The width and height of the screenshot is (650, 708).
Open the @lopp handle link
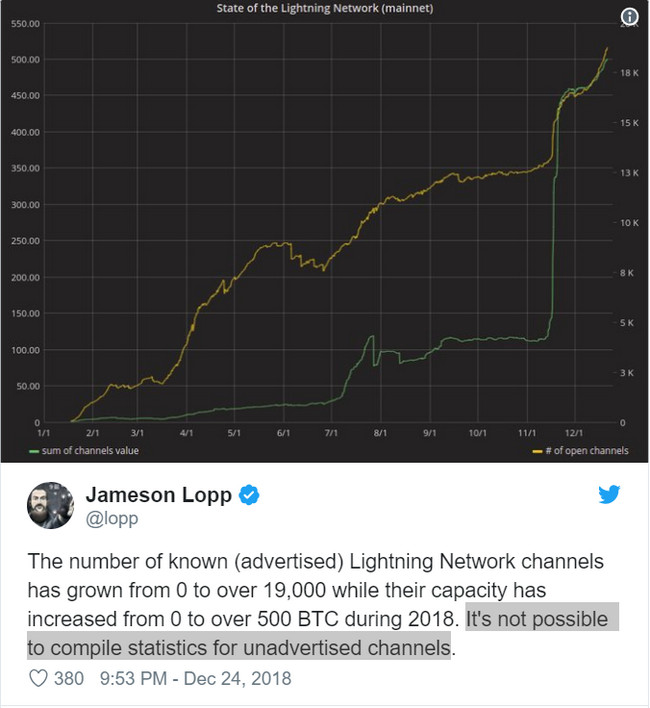pos(112,519)
